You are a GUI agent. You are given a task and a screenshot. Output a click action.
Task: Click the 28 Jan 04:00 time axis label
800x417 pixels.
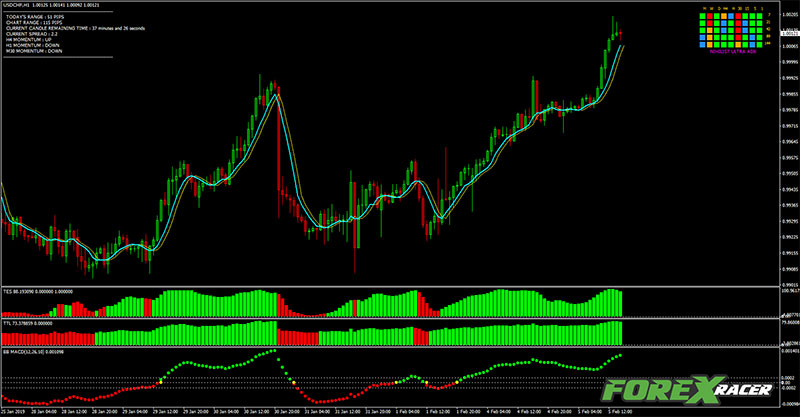tap(44, 411)
